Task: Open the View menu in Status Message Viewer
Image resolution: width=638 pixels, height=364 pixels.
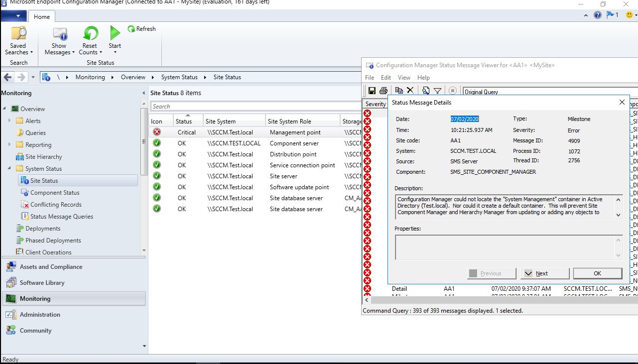Action: [403, 77]
